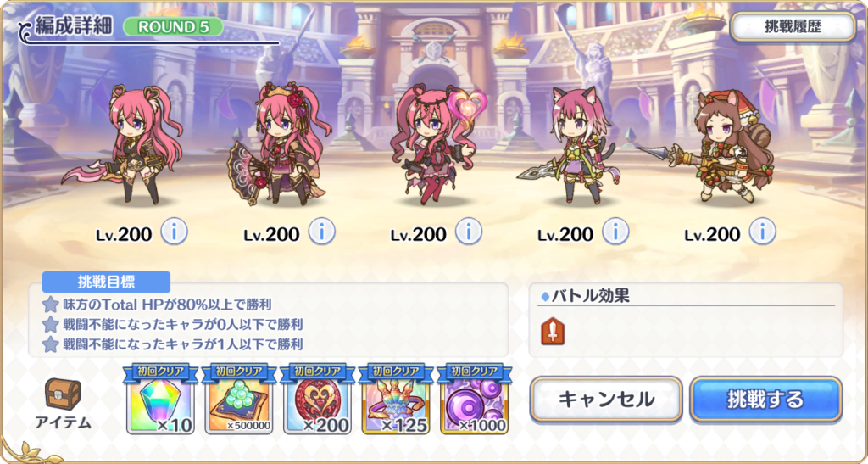The width and height of the screenshot is (868, 464).
Task: Select the rainbow jewel ×10 reward
Action: (x=160, y=399)
